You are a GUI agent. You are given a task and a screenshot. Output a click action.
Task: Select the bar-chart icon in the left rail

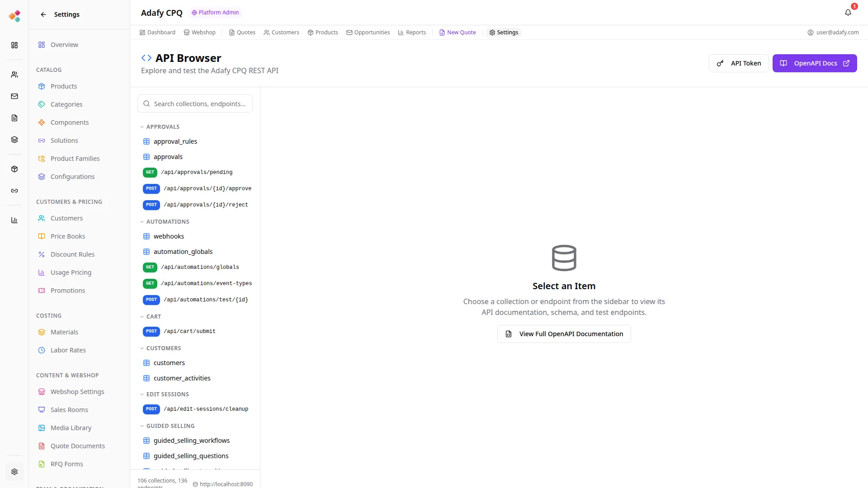[14, 220]
